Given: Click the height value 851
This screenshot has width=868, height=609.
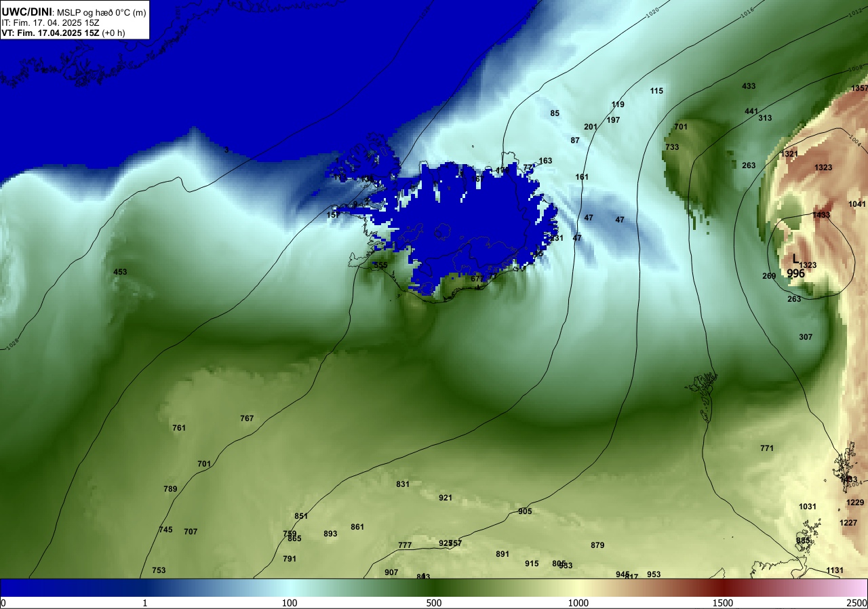Looking at the screenshot, I should coord(301,516).
